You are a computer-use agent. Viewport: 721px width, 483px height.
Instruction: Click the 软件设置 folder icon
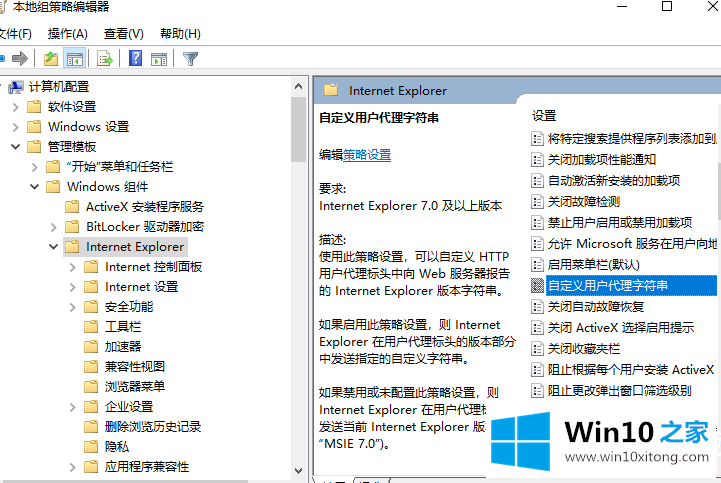pos(34,107)
